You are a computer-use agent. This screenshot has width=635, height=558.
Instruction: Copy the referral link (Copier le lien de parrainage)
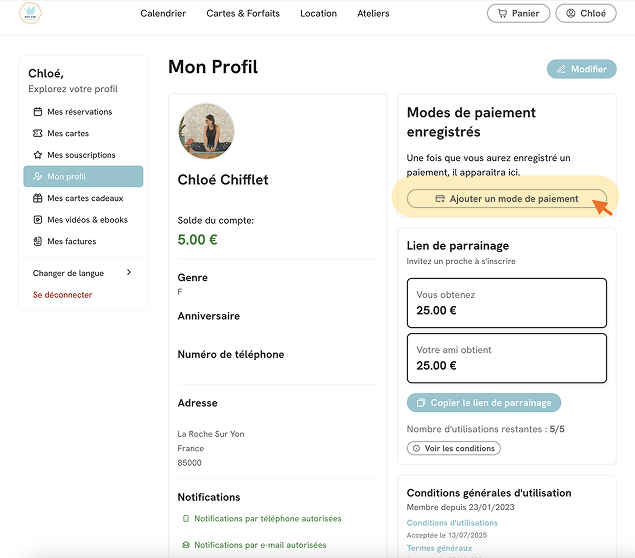click(x=484, y=403)
